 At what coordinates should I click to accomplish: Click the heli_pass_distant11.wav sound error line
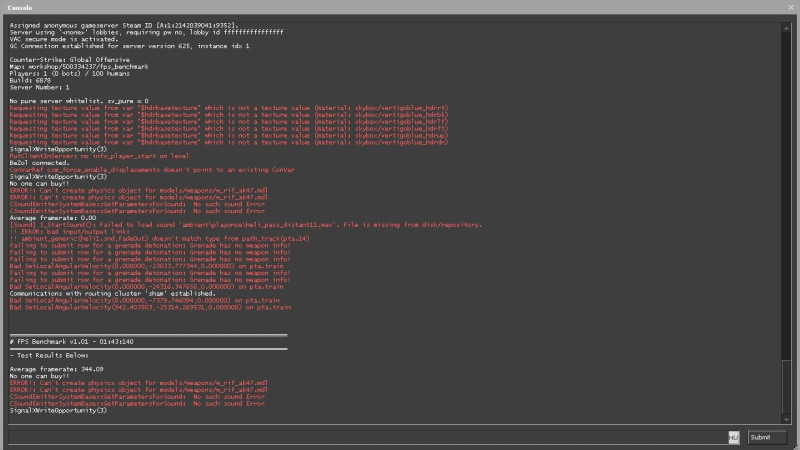tap(245, 224)
